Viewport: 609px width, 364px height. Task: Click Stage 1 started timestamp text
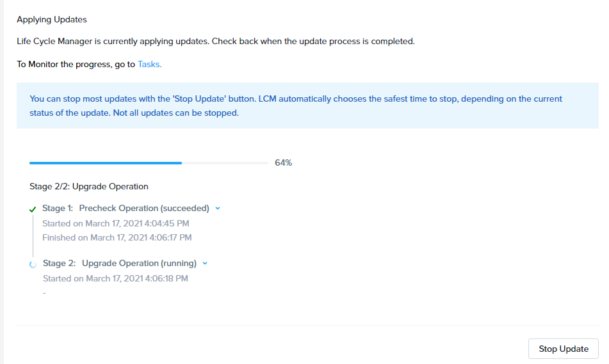(116, 223)
